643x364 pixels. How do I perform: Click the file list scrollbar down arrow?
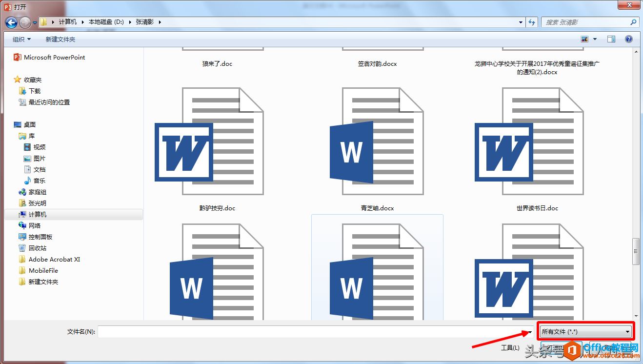[x=636, y=316]
